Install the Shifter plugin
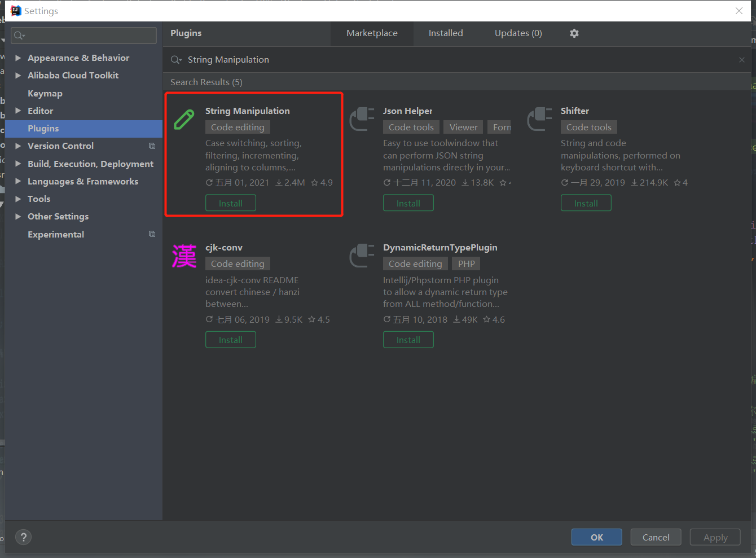The height and width of the screenshot is (558, 756). pos(586,203)
